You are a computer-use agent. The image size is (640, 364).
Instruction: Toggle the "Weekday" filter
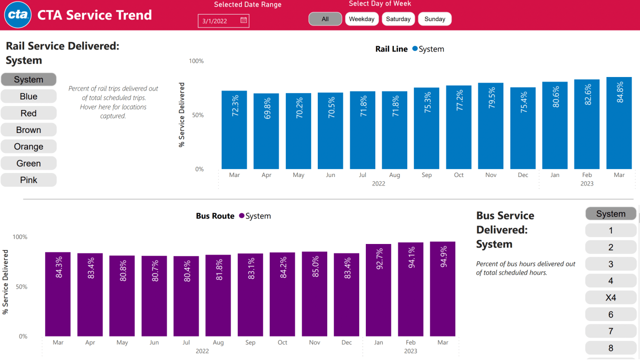click(361, 18)
